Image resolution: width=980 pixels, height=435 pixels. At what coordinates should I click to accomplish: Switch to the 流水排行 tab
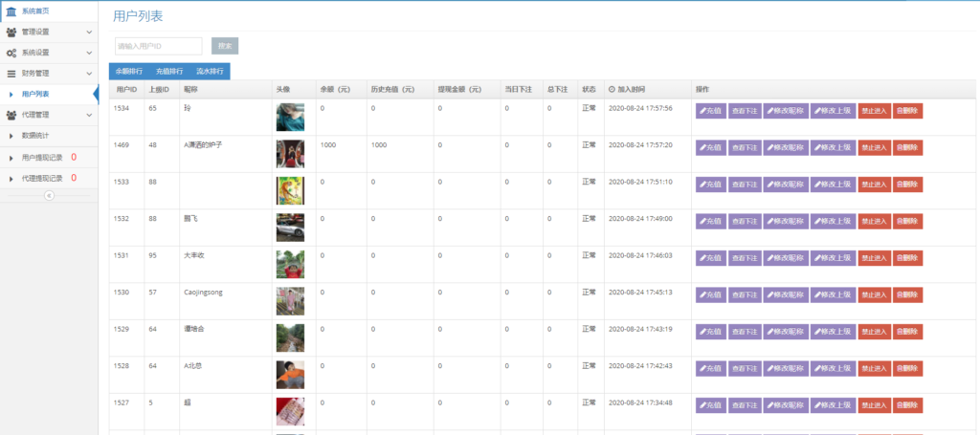tap(210, 71)
